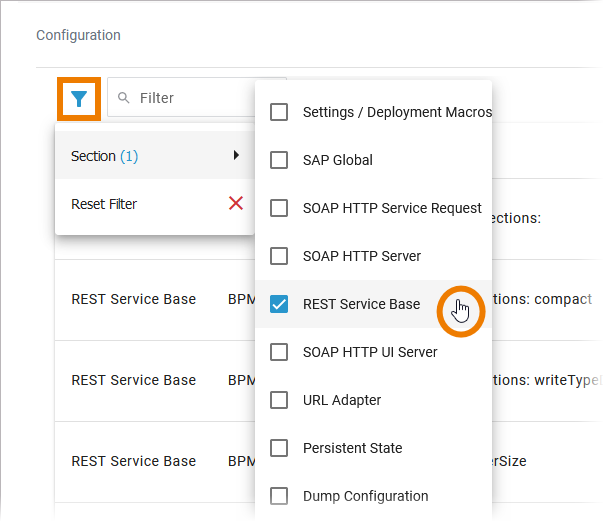Enable Settings / Deployment Macros checkbox

pyautogui.click(x=280, y=112)
